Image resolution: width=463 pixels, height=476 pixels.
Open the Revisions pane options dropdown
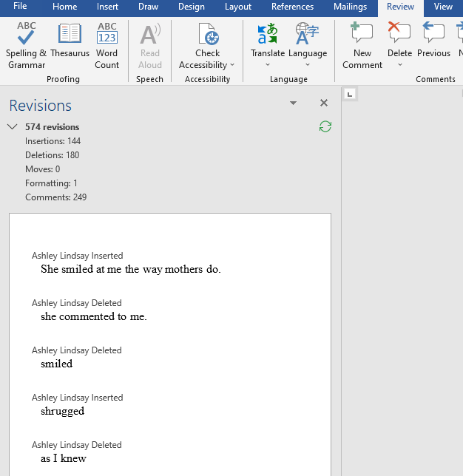point(294,103)
